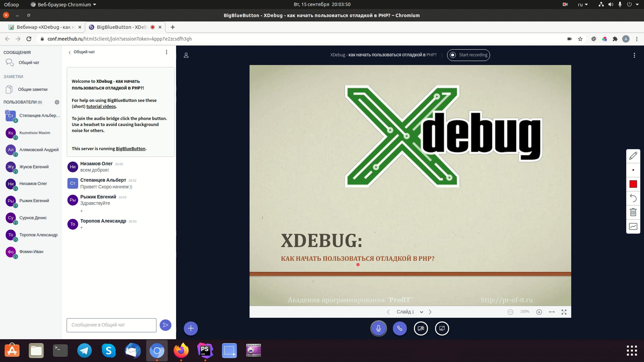Launch Telegram from the dock
644x362 pixels.
point(84,350)
